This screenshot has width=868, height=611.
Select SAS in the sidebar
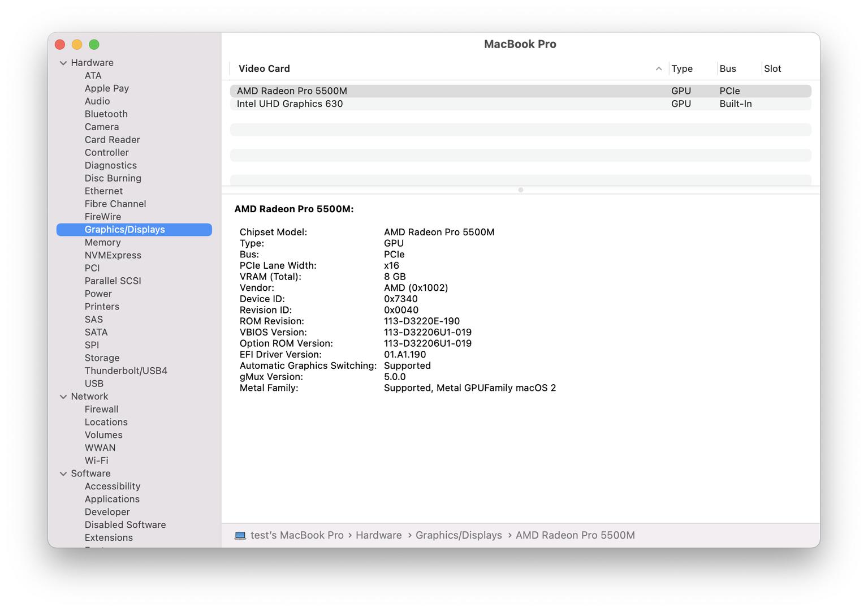[94, 319]
